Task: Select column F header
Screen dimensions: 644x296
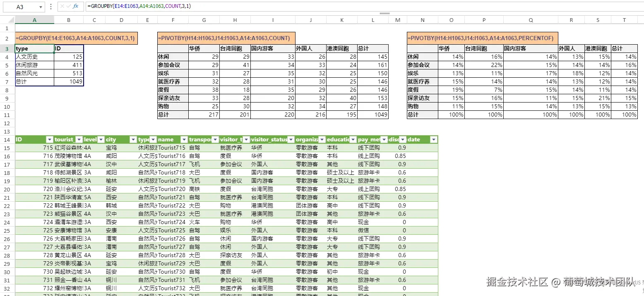Action: (173, 20)
